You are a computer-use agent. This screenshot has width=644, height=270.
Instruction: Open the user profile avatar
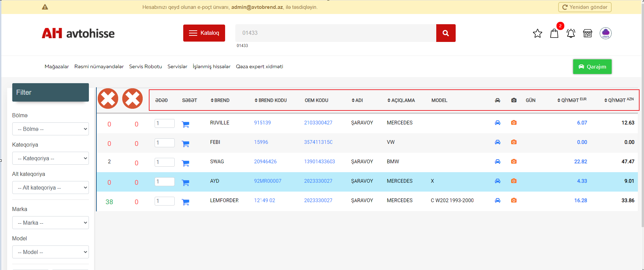pyautogui.click(x=606, y=33)
